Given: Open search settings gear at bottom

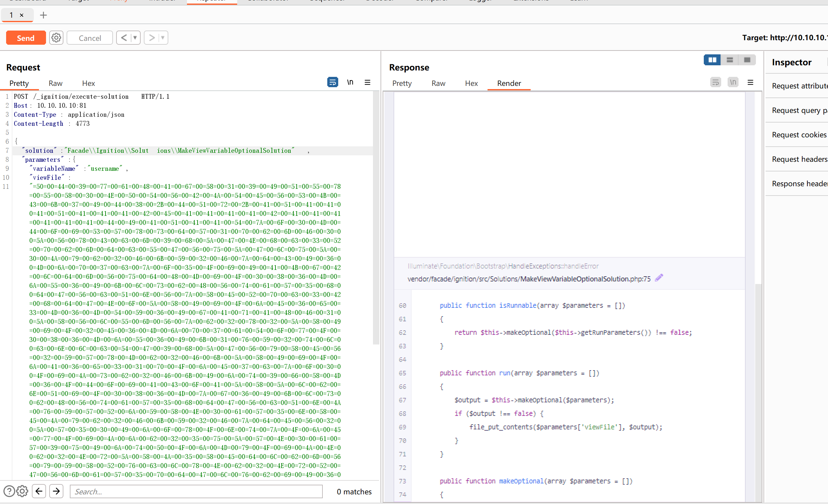Looking at the screenshot, I should 22,491.
